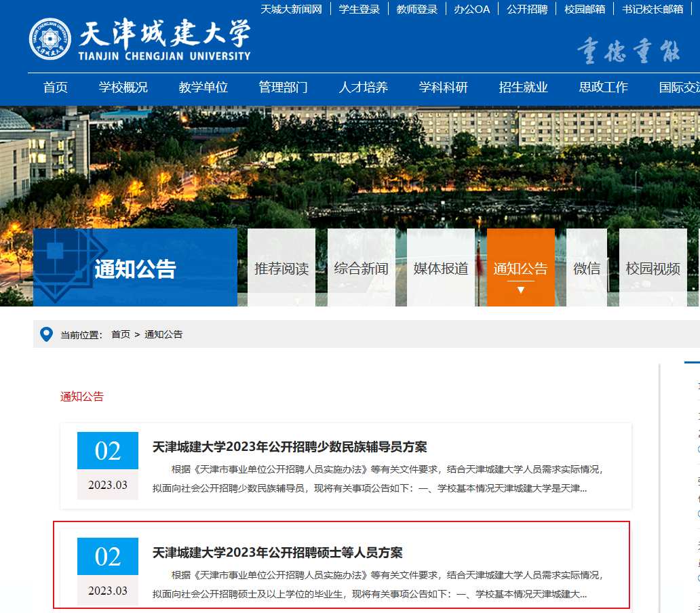The height and width of the screenshot is (613, 700).
Task: Open 人才培养 menu
Action: pyautogui.click(x=364, y=87)
